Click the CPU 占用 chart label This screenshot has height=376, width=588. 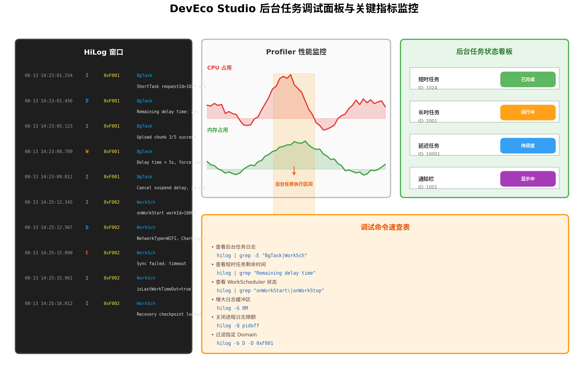coord(219,68)
